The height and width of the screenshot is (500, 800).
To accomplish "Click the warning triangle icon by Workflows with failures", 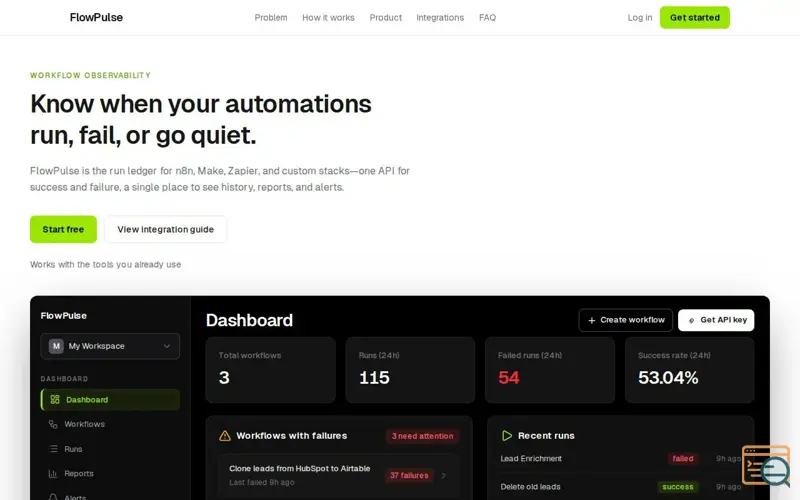I will (224, 436).
